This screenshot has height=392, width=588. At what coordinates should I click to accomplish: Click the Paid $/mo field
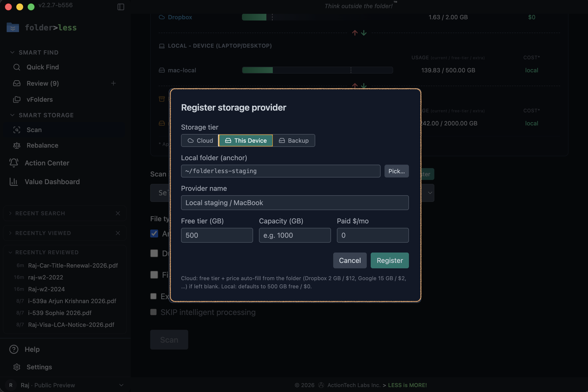point(373,235)
